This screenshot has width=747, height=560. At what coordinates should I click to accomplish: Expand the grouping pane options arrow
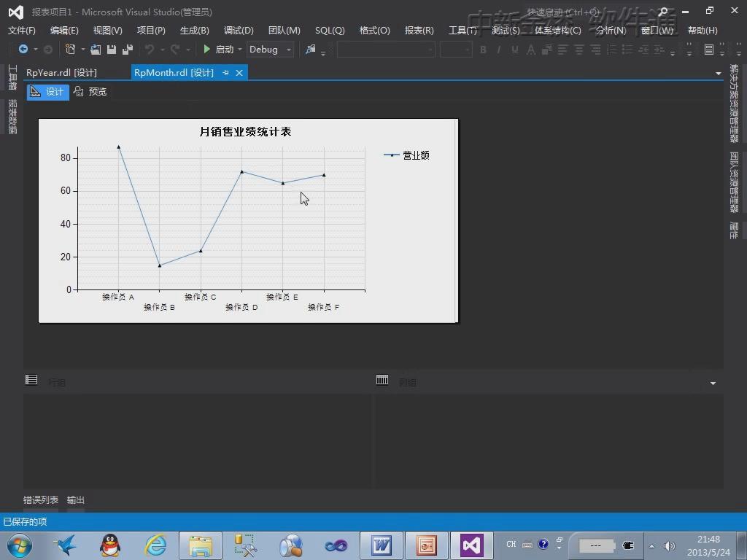click(713, 383)
